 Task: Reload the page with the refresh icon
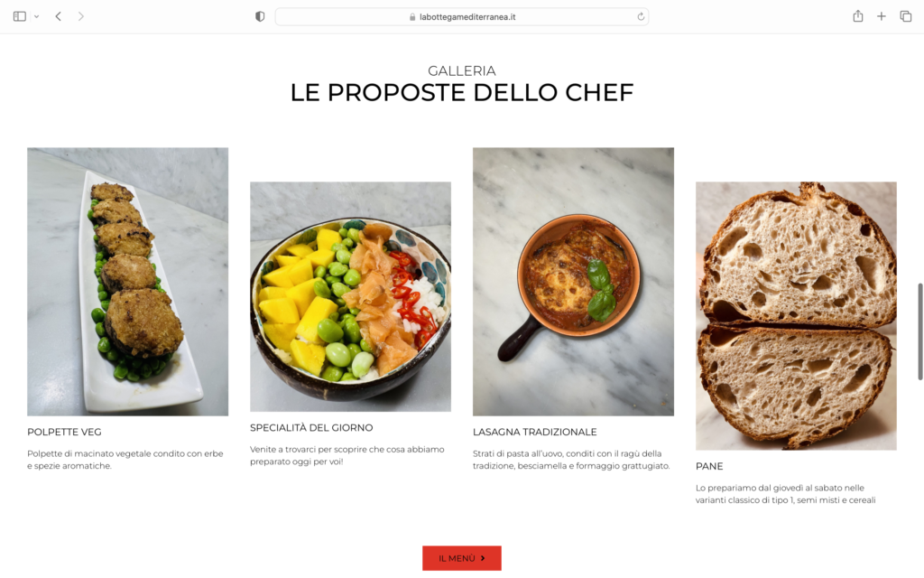[641, 16]
